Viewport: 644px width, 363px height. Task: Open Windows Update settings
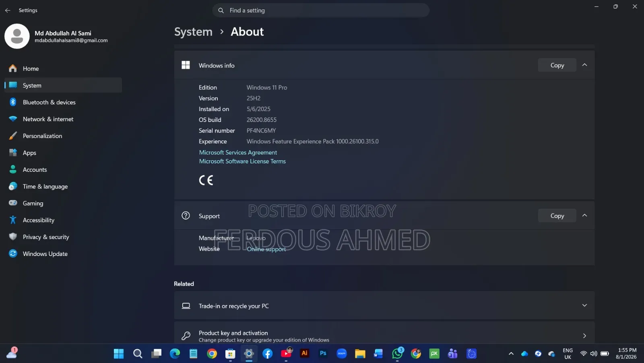coord(63,254)
